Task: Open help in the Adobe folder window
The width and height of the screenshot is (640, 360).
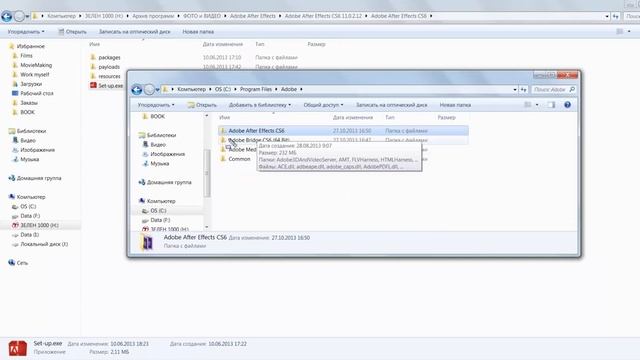Action: [x=567, y=105]
